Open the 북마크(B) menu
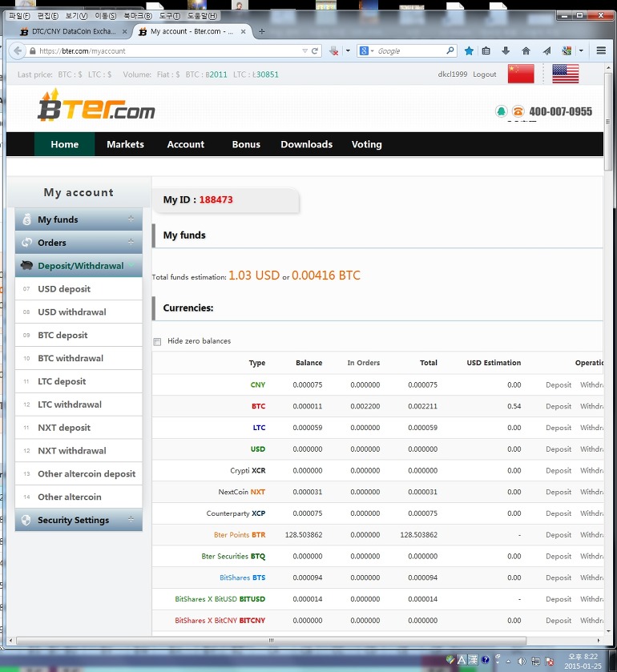 (x=138, y=16)
